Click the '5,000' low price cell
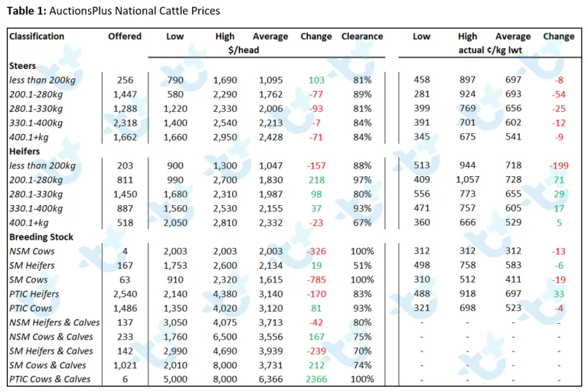The width and height of the screenshot is (588, 392). [x=175, y=379]
